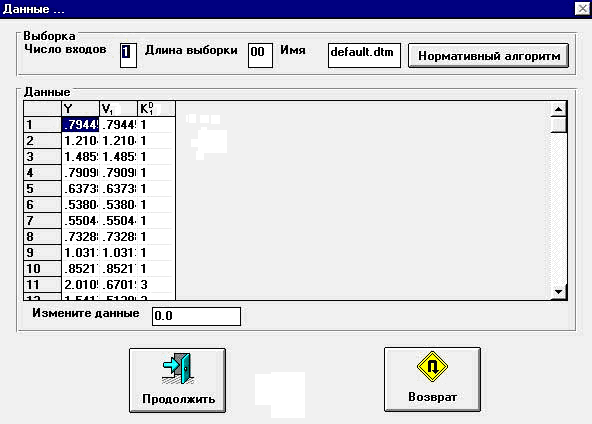Screen dimensions: 592x424
Task: Click Y cell 2.010 in row 11
Action: [80, 284]
